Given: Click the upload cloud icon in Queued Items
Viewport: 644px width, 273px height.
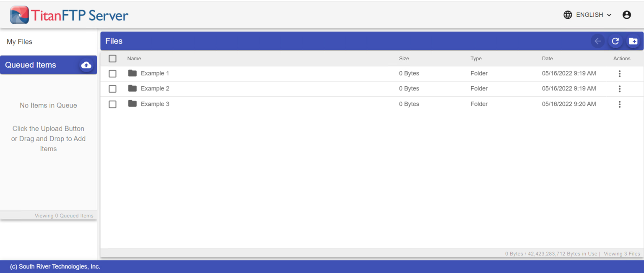Looking at the screenshot, I should [86, 65].
